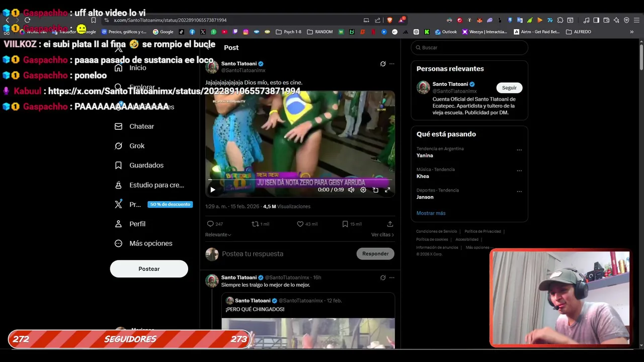The width and height of the screenshot is (644, 362).
Task: Click the video progress bar
Action: pos(300,180)
